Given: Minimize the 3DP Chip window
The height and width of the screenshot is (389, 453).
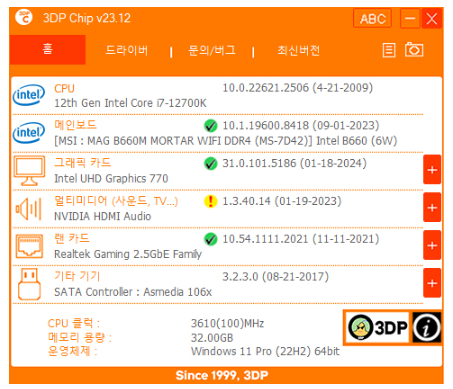Looking at the screenshot, I should pos(410,19).
